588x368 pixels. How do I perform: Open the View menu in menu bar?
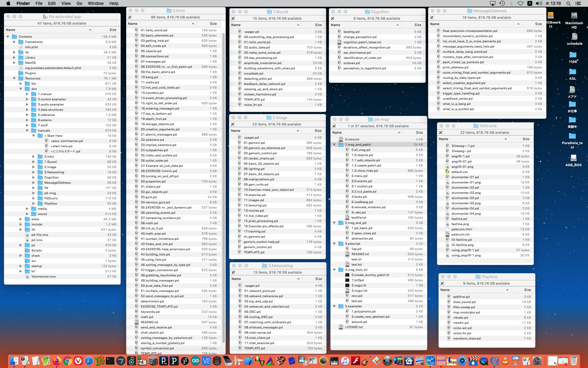[x=66, y=3]
